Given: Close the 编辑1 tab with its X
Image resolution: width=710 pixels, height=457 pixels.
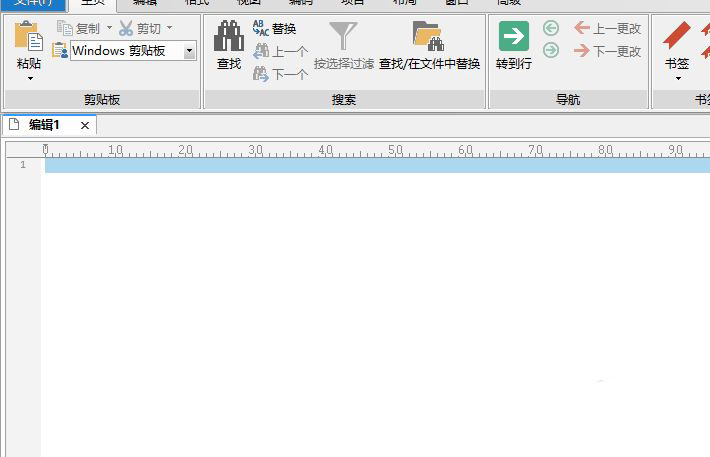Looking at the screenshot, I should coord(85,125).
